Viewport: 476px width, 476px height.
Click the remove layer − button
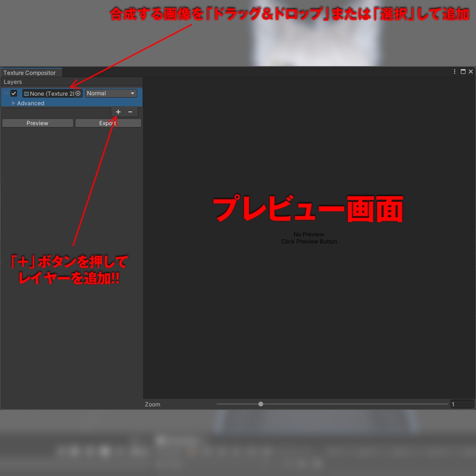(x=130, y=112)
